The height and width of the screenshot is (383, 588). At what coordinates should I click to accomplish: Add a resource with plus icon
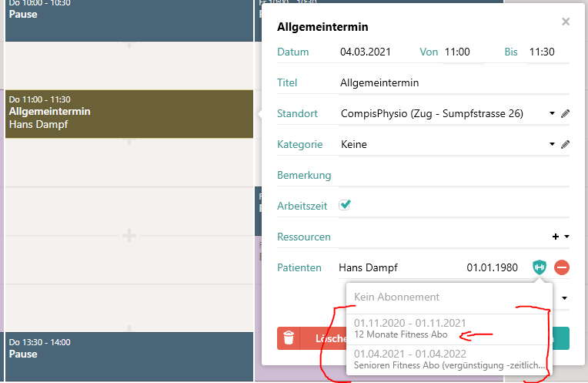[556, 237]
